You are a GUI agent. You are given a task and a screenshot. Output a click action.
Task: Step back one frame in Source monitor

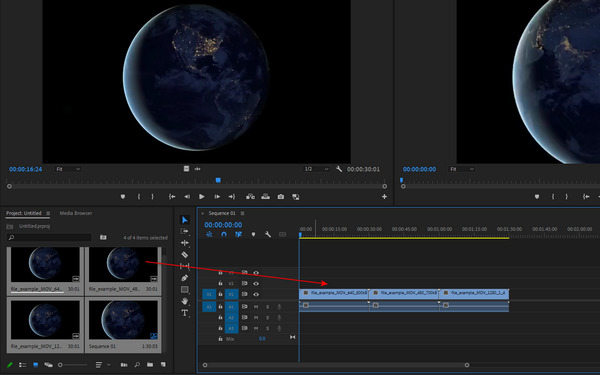tap(187, 197)
